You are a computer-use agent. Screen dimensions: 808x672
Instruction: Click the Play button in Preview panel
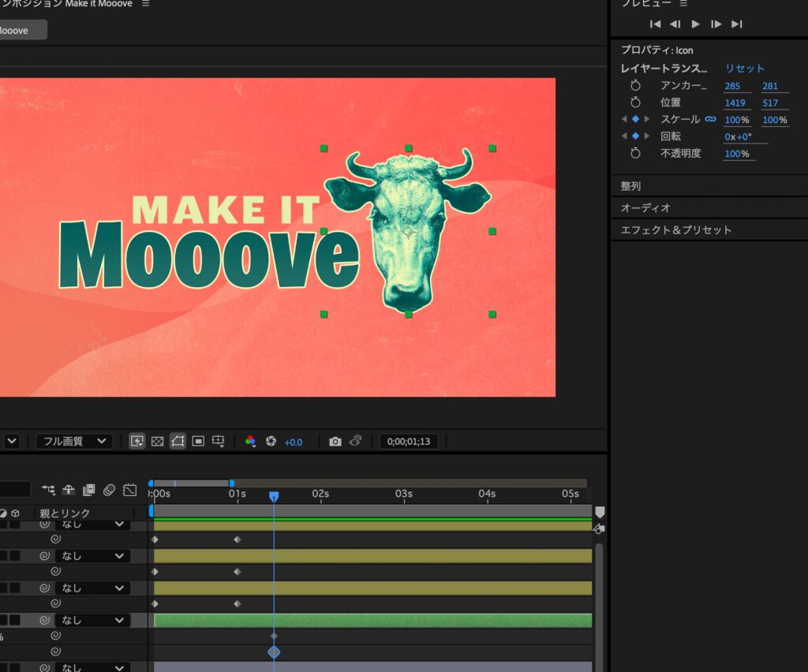(695, 24)
